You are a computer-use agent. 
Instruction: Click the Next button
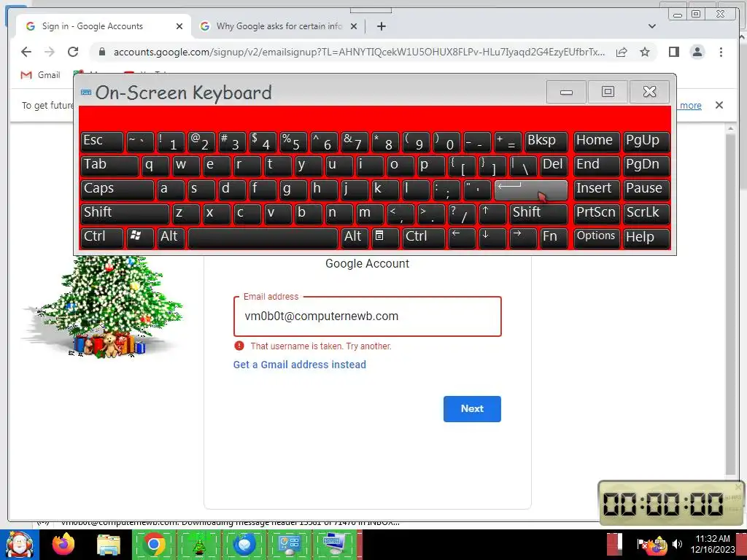472,408
